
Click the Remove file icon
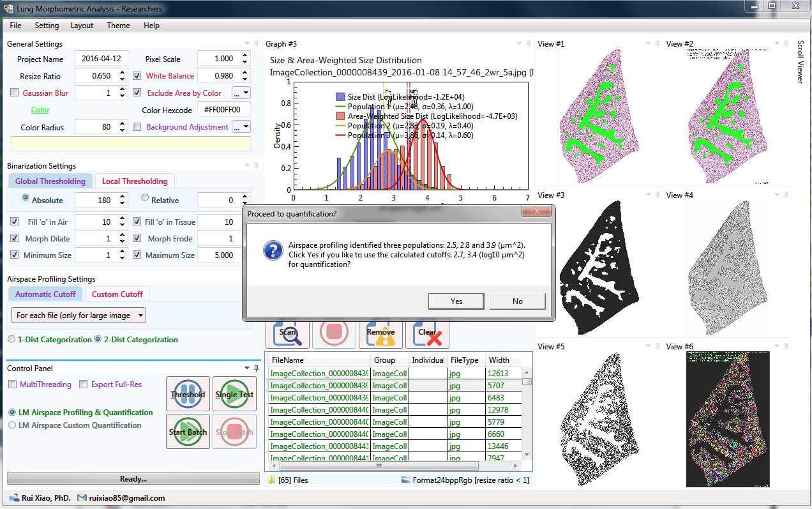click(x=380, y=333)
